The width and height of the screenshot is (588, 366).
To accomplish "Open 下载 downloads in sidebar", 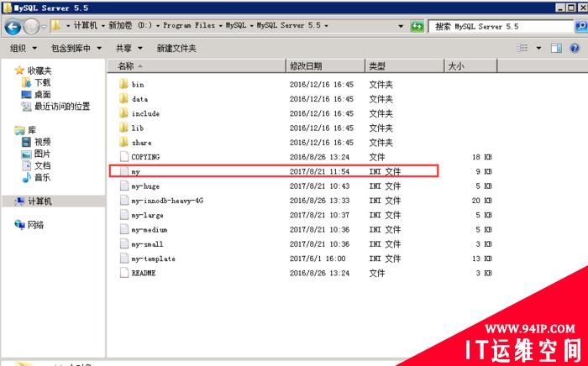I will [36, 82].
